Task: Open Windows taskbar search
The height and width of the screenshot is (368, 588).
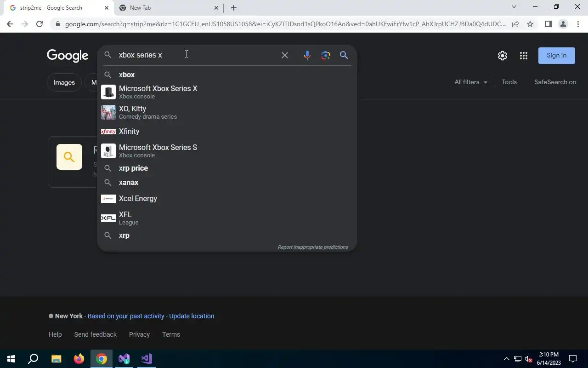Action: point(33,359)
